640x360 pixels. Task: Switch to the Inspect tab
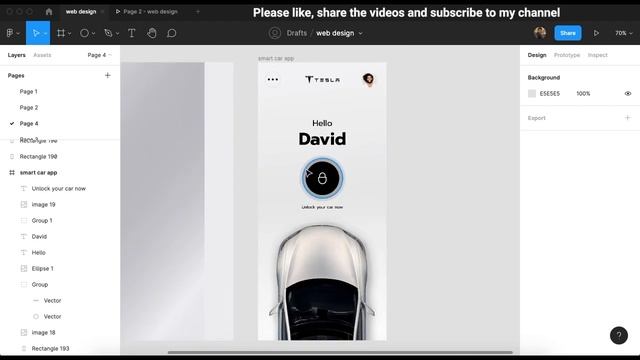click(598, 55)
